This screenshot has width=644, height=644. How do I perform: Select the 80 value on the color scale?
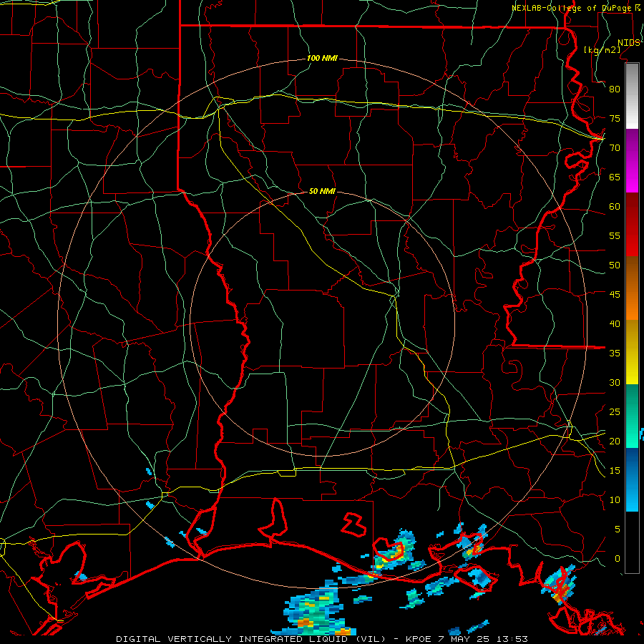(615, 89)
